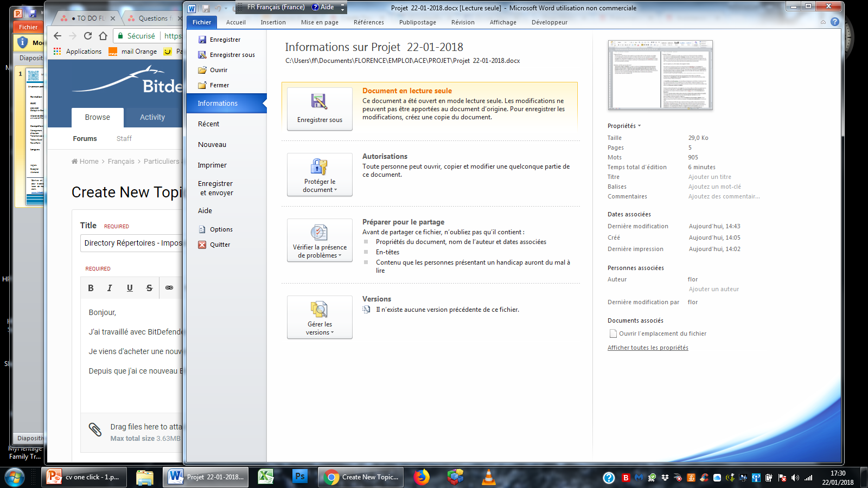This screenshot has width=868, height=488.
Task: Go to the Imprimer section
Action: [x=212, y=165]
